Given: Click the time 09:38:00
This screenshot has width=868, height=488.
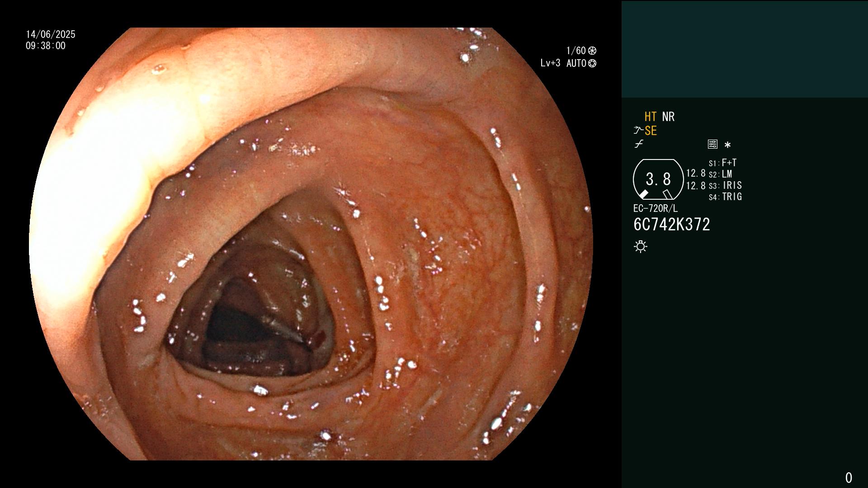Looking at the screenshot, I should 46,46.
